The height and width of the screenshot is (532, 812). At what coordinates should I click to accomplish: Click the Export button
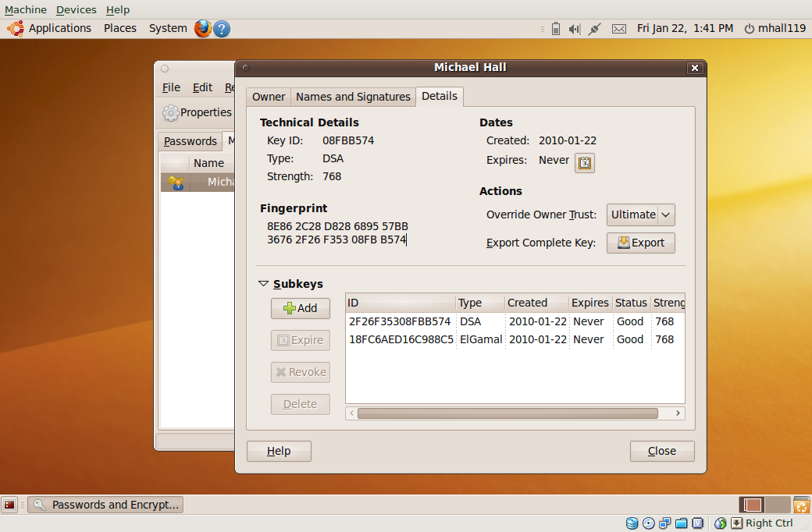640,243
